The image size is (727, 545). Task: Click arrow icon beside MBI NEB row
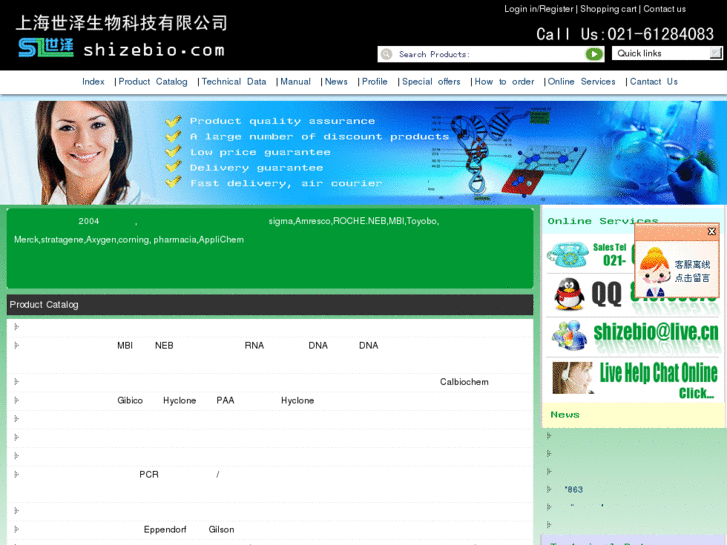click(x=17, y=345)
